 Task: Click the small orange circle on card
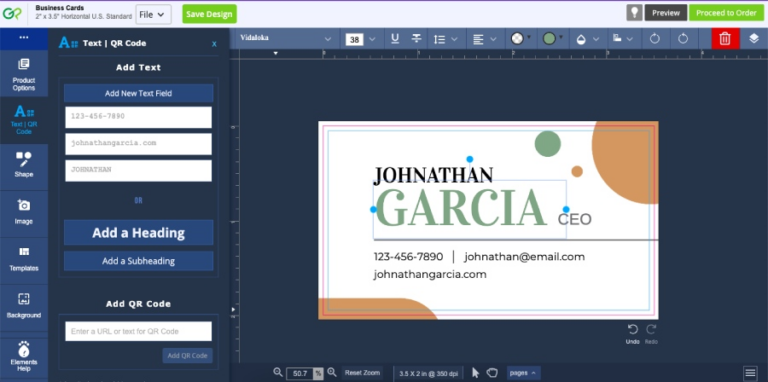577,171
